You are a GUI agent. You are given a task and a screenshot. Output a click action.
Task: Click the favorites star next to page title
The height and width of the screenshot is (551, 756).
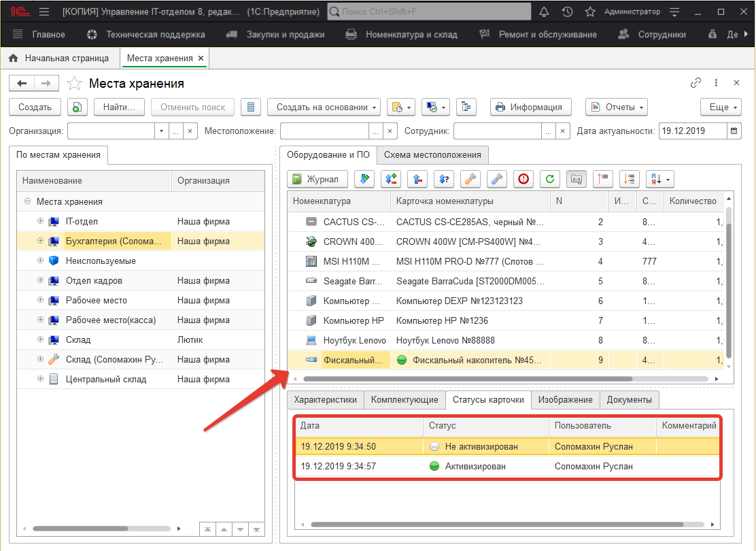click(x=74, y=84)
